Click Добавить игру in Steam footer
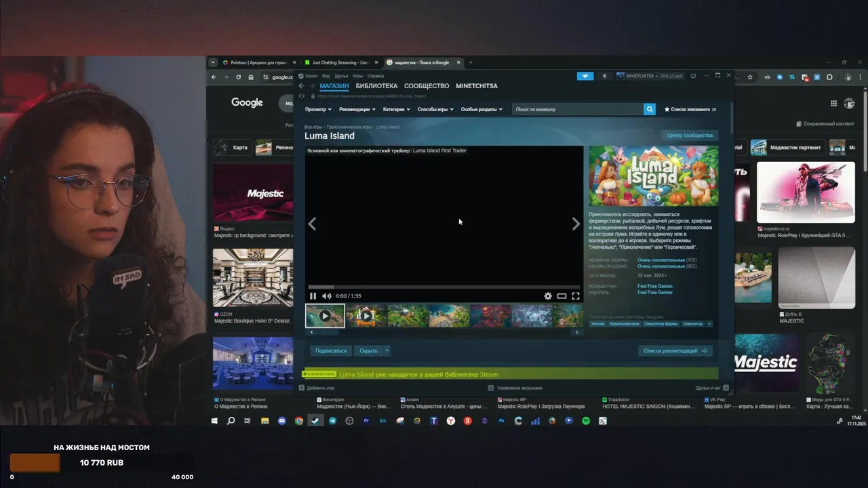868x488 pixels. [x=317, y=388]
